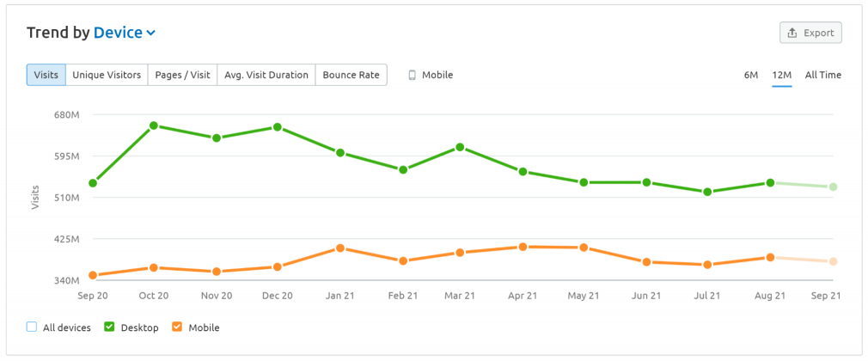Enable the All devices checkbox
868x361 pixels.
pos(32,327)
